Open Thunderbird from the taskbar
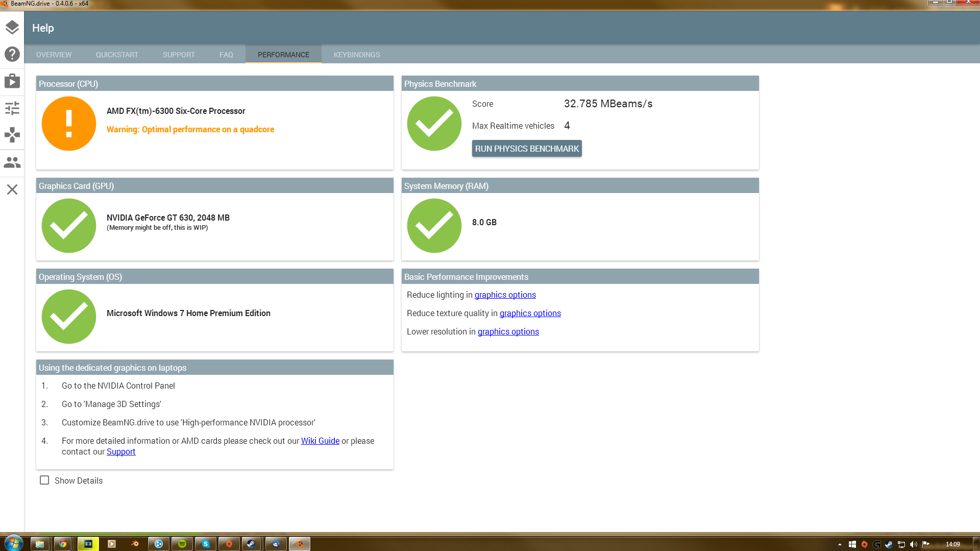 tap(276, 544)
